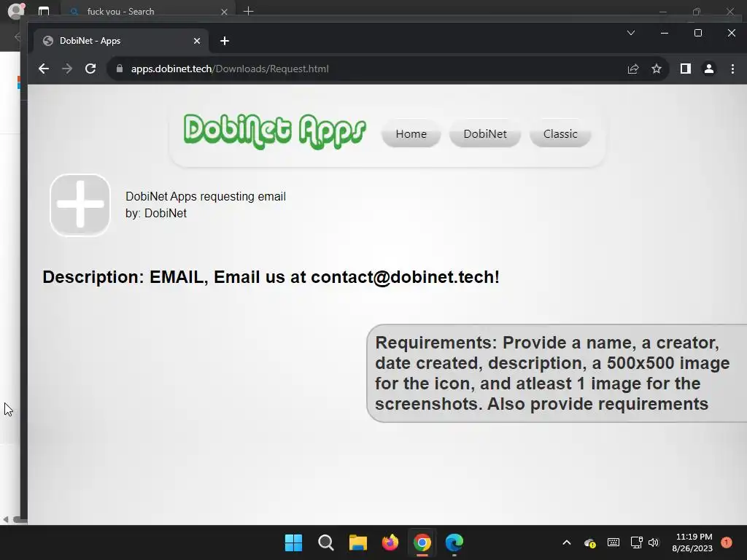Close the DobiNet - Apps tab
747x560 pixels.
(197, 41)
